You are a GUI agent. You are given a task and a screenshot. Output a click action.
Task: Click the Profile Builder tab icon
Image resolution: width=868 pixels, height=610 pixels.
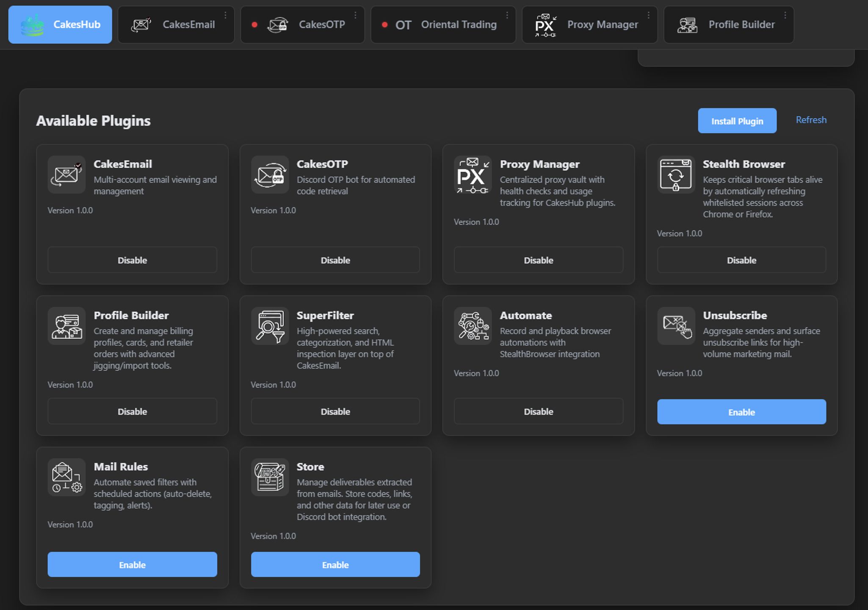tap(687, 25)
